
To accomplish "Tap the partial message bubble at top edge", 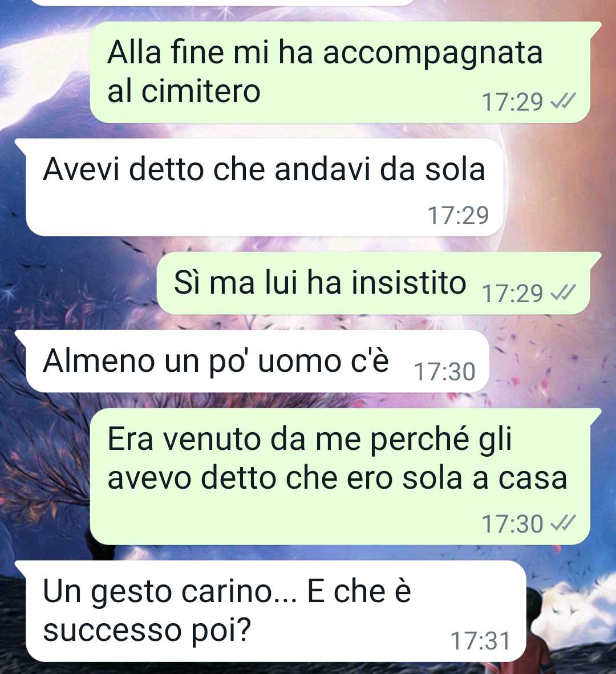I will [x=224, y=3].
